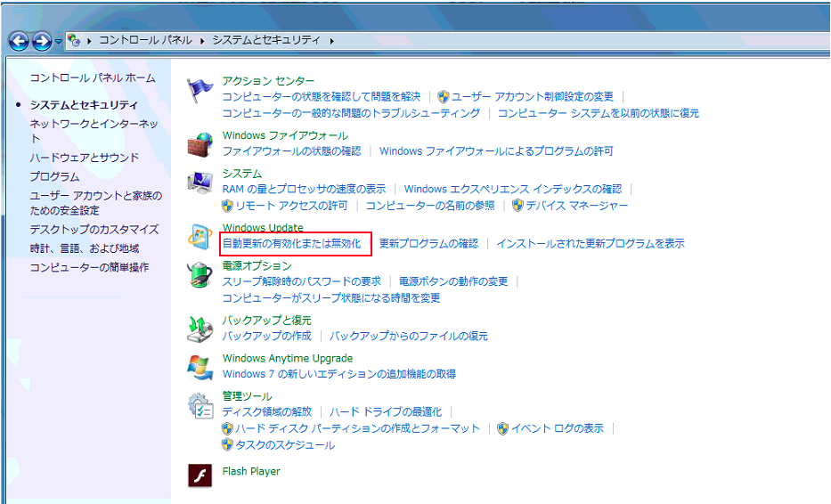This screenshot has height=504, width=831.
Task: Open リモート アクセスの許可 link
Action: pos(291,206)
